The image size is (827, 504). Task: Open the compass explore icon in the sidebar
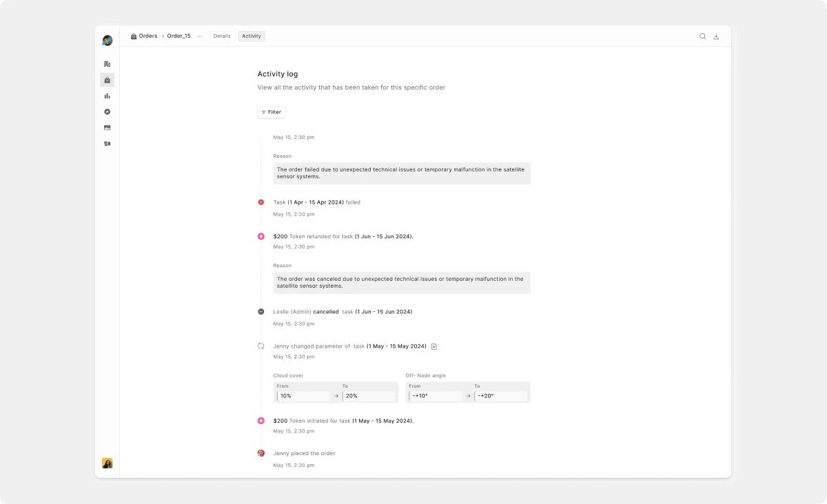pyautogui.click(x=108, y=112)
